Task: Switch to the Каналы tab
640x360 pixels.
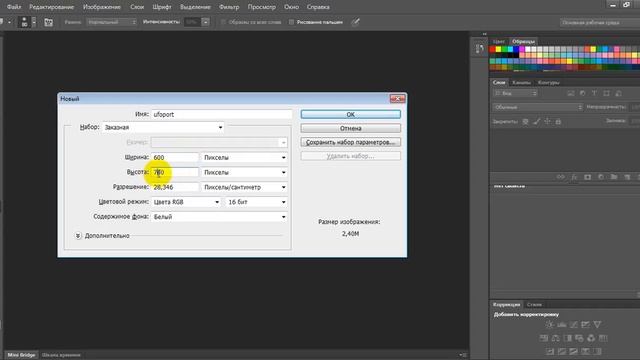Action: [521, 82]
